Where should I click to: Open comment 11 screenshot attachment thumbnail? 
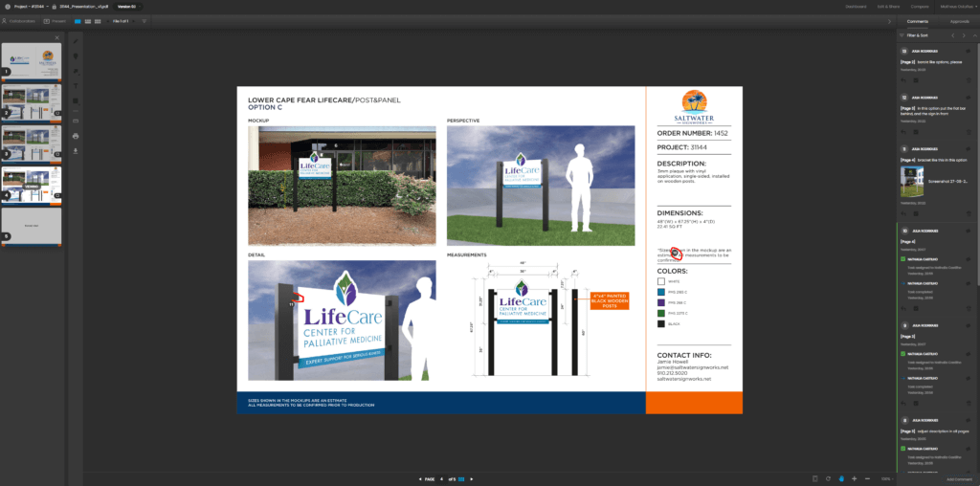coord(912,182)
